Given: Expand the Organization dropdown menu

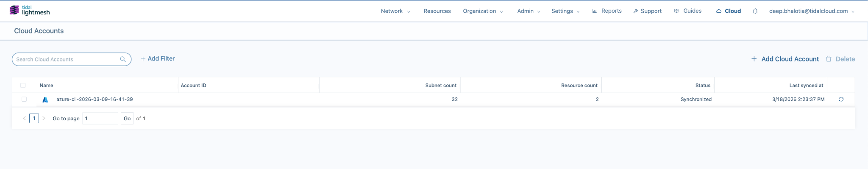Looking at the screenshot, I should (483, 11).
